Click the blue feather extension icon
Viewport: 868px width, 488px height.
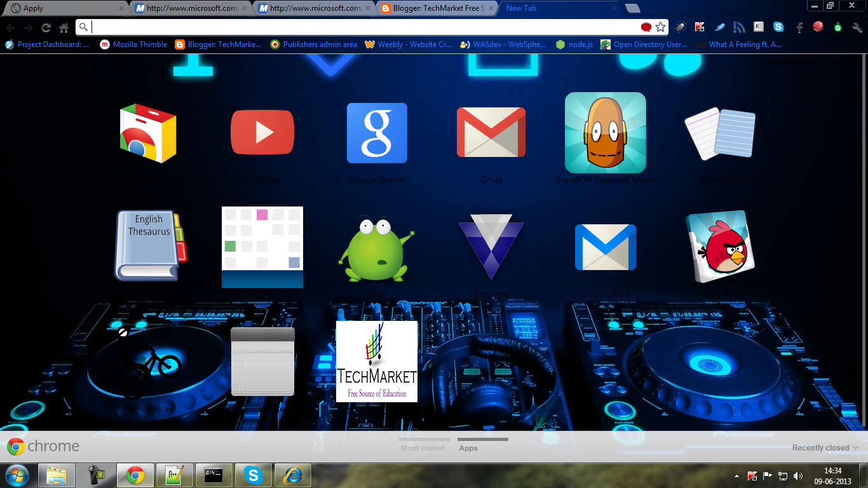pyautogui.click(x=719, y=27)
